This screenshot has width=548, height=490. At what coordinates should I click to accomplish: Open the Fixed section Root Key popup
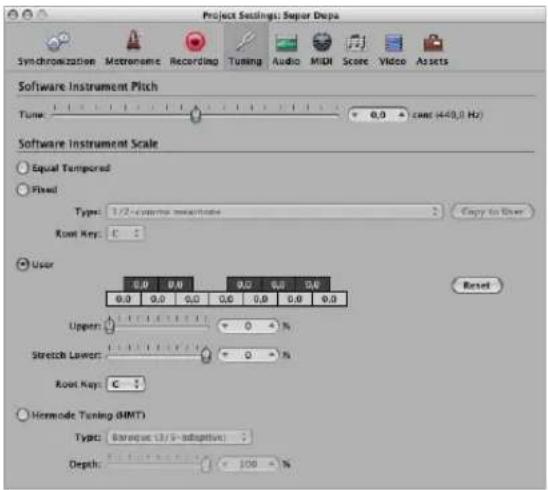pos(125,233)
